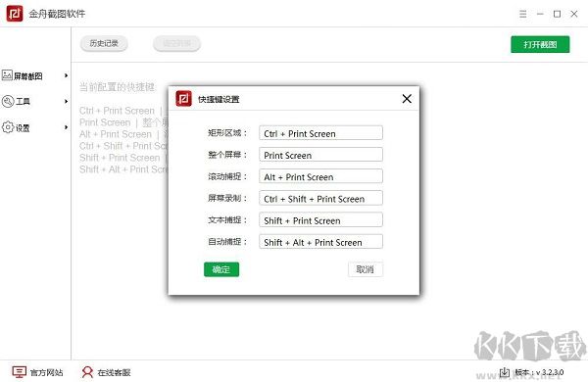This screenshot has height=382, width=588.
Task: Select the 屏幕截图 sidebar item
Action: point(35,75)
